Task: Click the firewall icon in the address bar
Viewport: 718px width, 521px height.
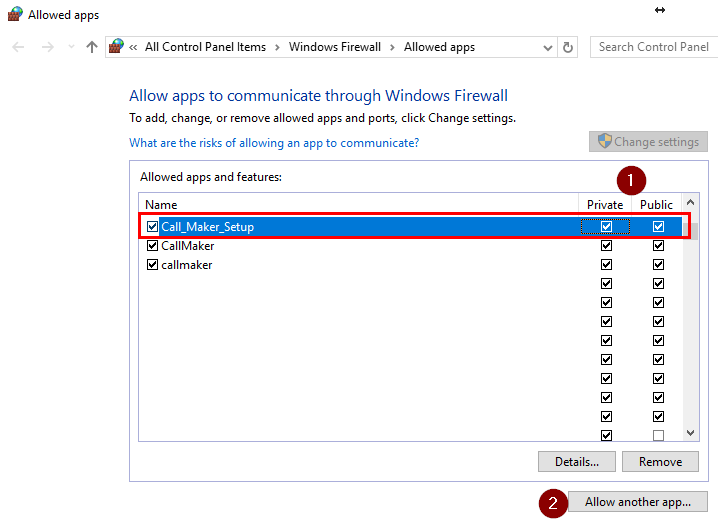Action: tap(116, 46)
